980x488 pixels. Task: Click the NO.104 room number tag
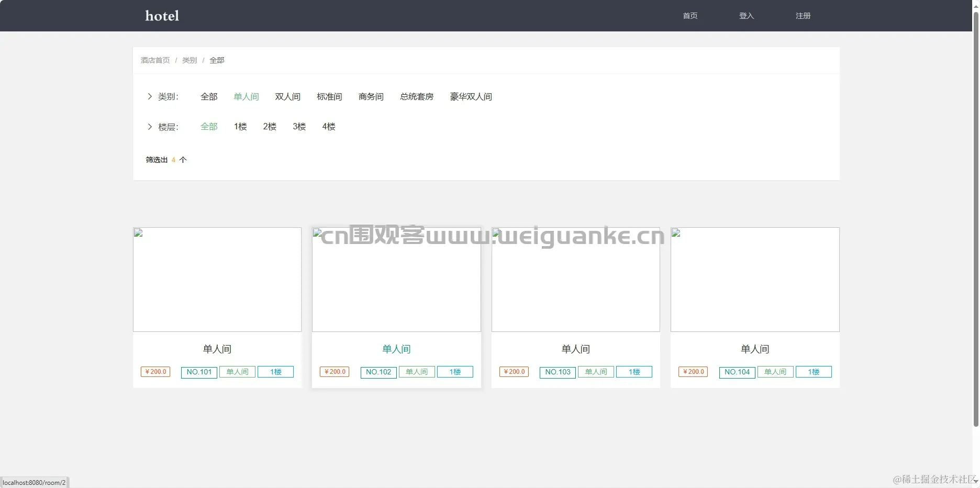click(737, 372)
